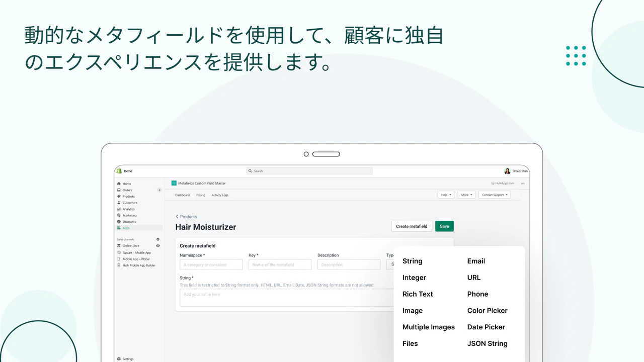This screenshot has width=644, height=362.
Task: Focus the Namespace input field
Action: [211, 264]
